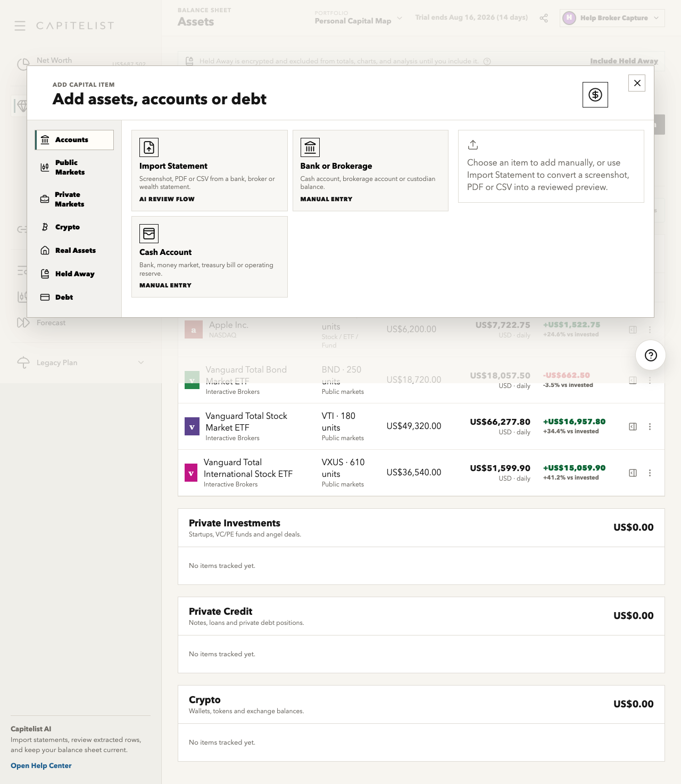Open side panel icon for the VTI row

[633, 427]
